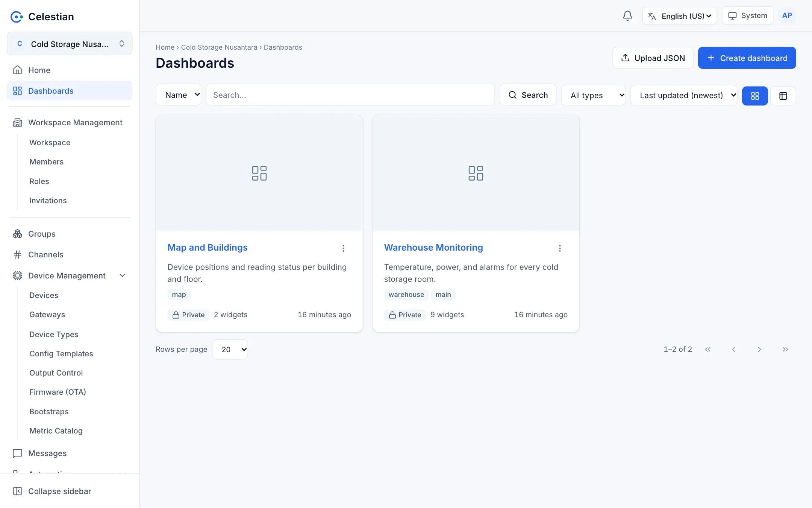Jump to the last page of results
The height and width of the screenshot is (508, 812).
785,350
